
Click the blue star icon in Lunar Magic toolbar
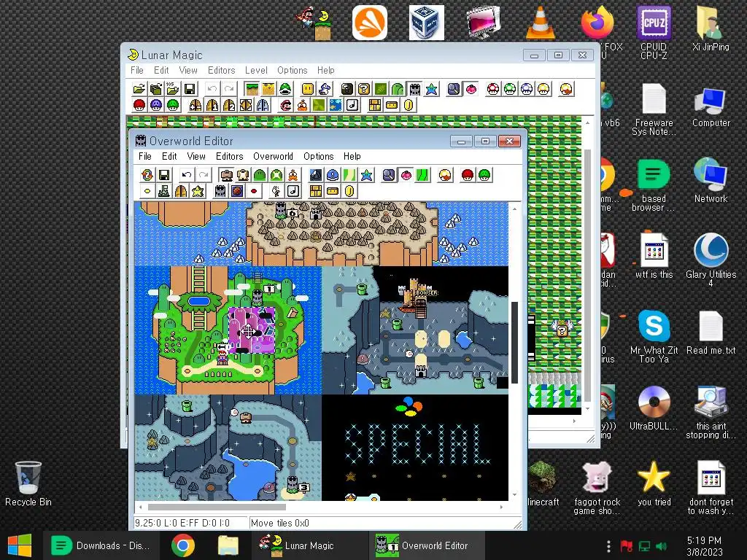tap(431, 89)
